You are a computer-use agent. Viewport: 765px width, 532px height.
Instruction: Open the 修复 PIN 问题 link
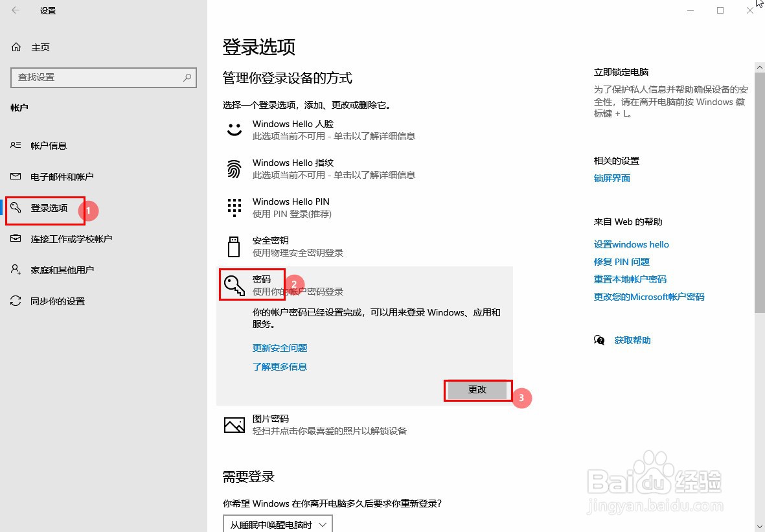622,262
